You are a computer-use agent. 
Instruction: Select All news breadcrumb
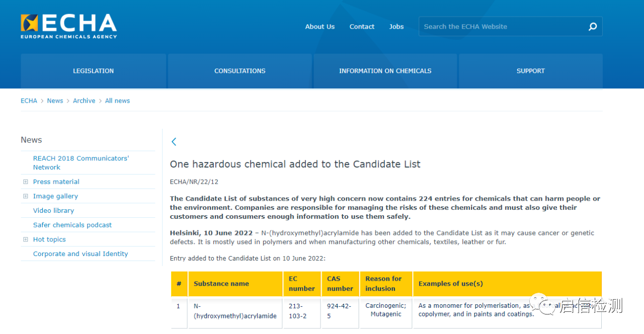(117, 101)
